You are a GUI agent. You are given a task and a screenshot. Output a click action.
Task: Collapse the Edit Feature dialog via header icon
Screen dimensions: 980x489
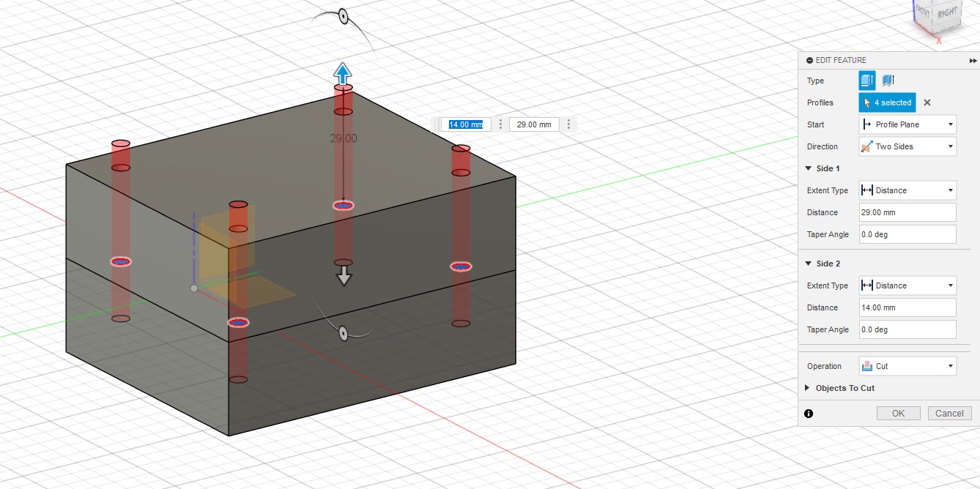pyautogui.click(x=809, y=60)
